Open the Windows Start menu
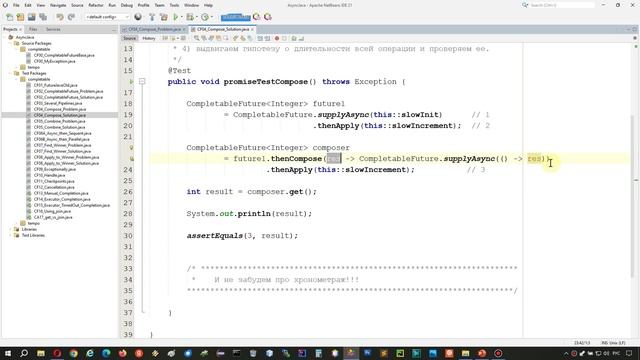Image resolution: width=640 pixels, height=360 pixels. pos(8,353)
